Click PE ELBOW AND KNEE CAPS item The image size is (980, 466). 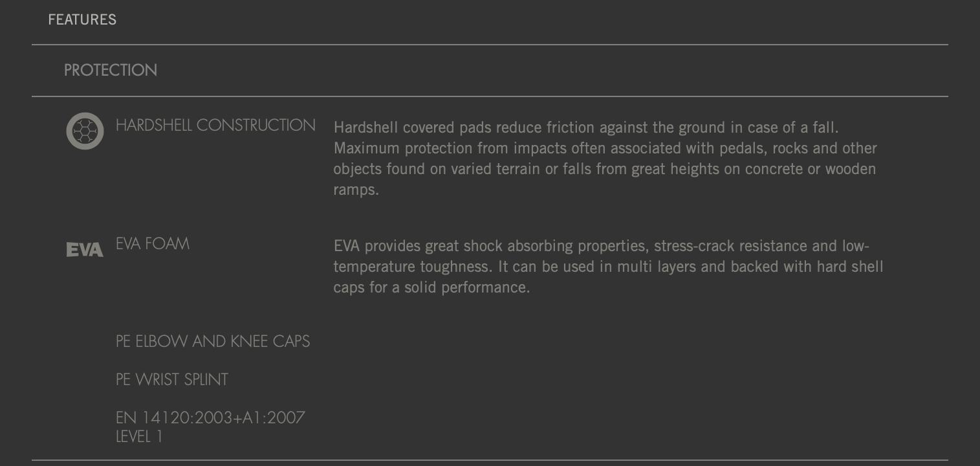click(213, 341)
